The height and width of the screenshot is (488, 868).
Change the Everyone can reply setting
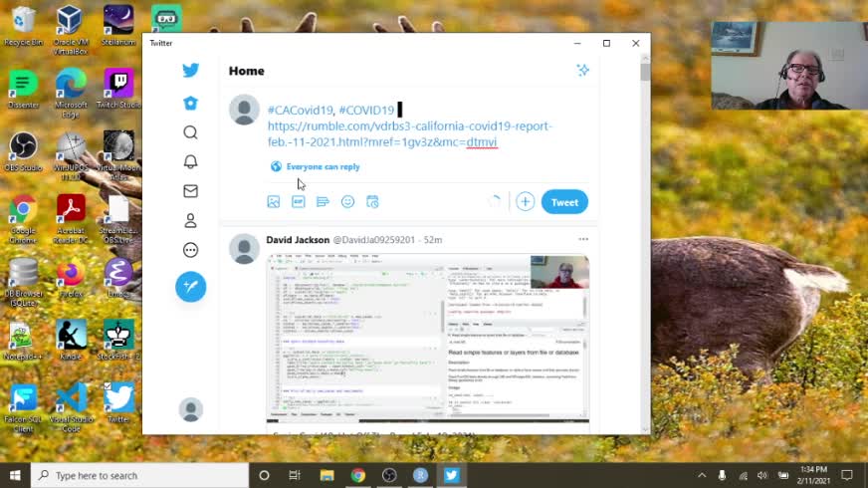[315, 166]
